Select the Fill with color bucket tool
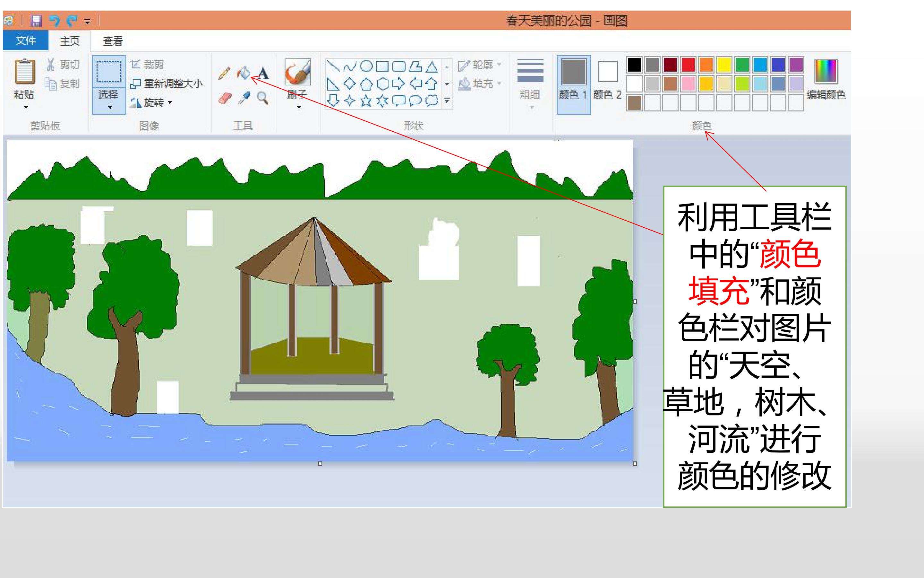The width and height of the screenshot is (924, 578). [243, 73]
